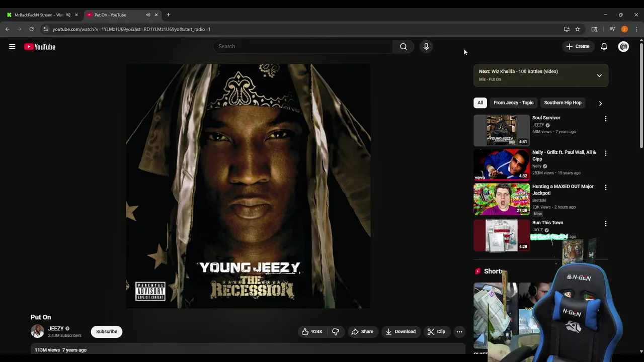Open the account avatar menu
Image resolution: width=644 pixels, height=362 pixels.
pyautogui.click(x=623, y=47)
